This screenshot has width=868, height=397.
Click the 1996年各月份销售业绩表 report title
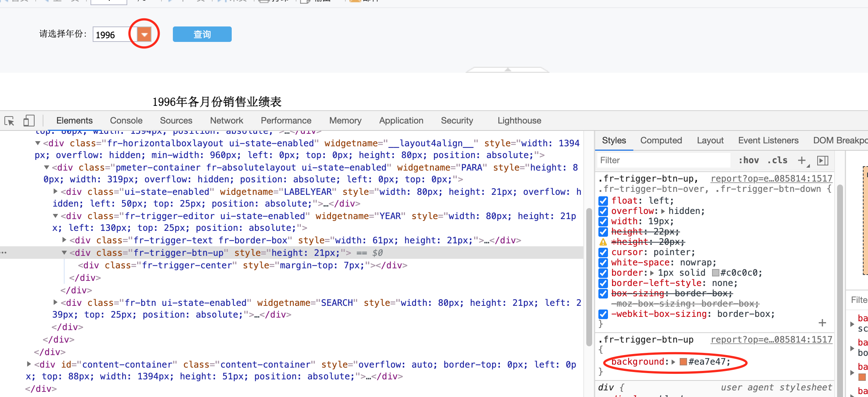pos(217,102)
